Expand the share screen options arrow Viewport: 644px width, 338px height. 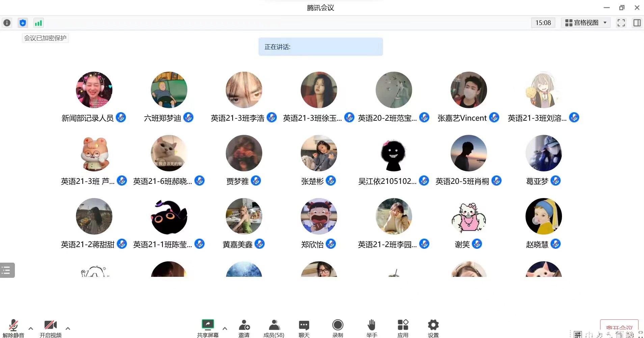pyautogui.click(x=225, y=328)
